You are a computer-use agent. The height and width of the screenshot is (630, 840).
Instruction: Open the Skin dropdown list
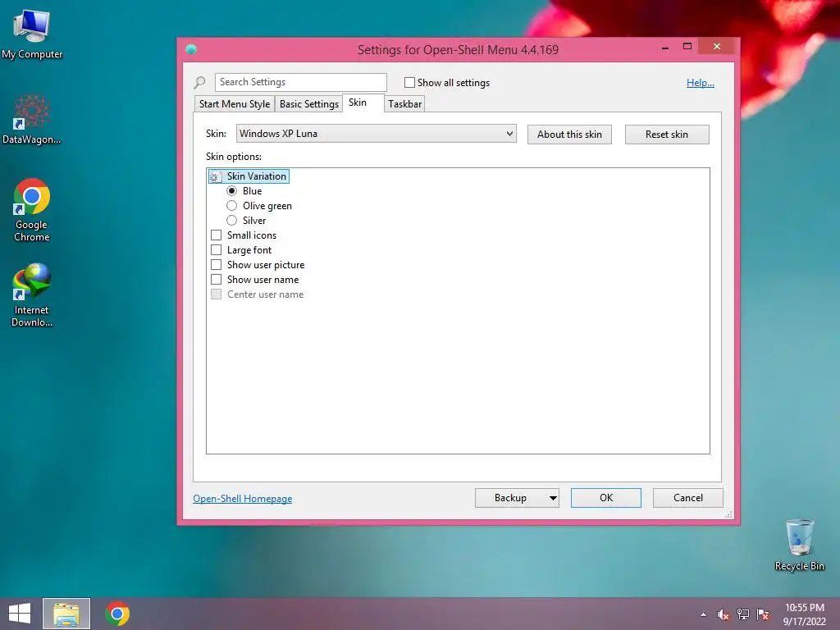(376, 134)
